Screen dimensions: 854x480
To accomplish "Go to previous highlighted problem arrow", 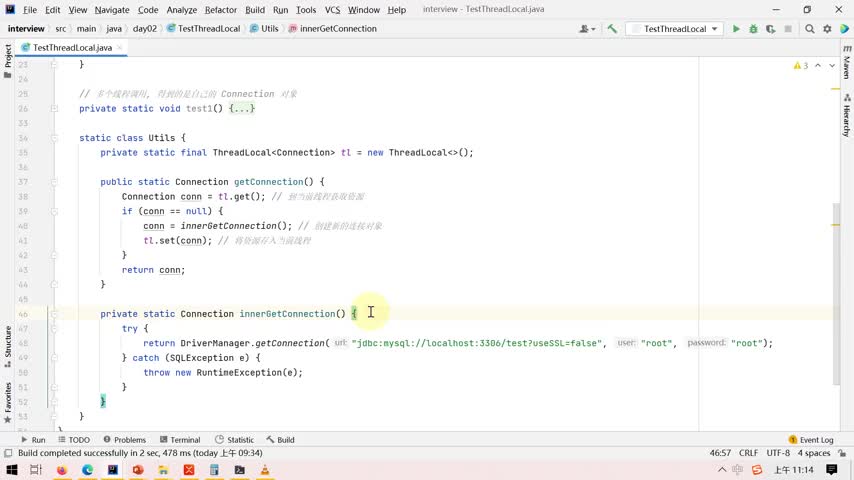I will [x=818, y=66].
